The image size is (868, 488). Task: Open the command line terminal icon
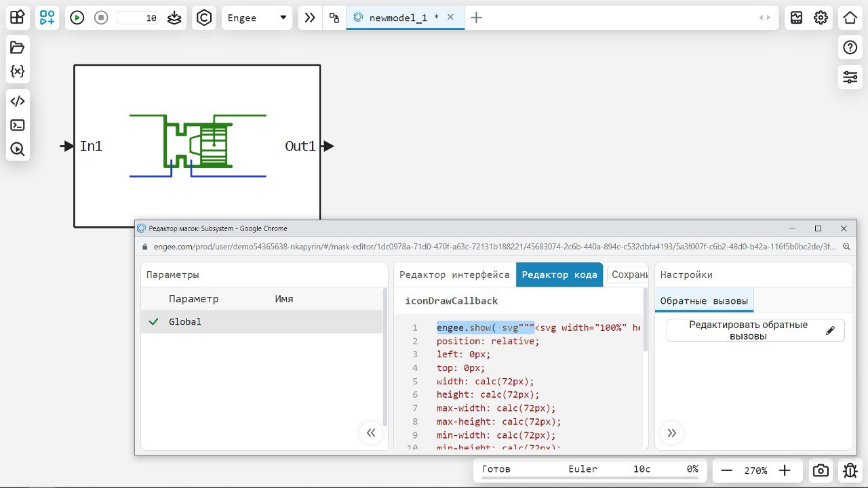pos(18,125)
